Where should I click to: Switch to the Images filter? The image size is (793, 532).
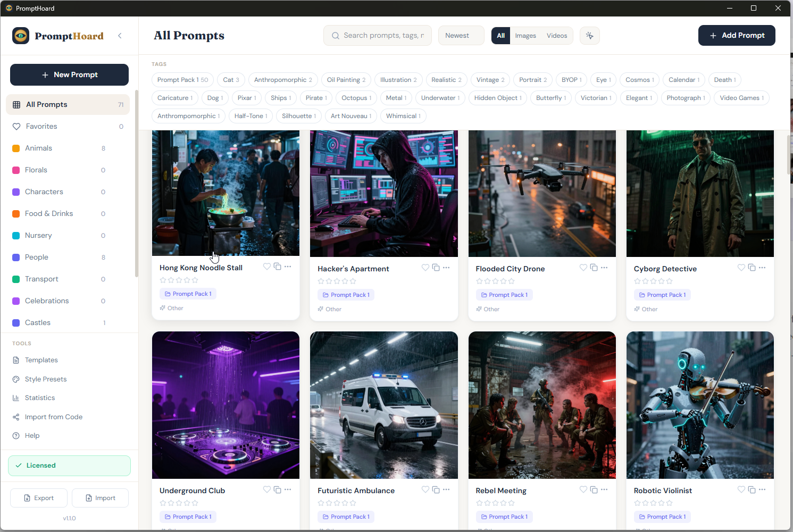tap(525, 36)
